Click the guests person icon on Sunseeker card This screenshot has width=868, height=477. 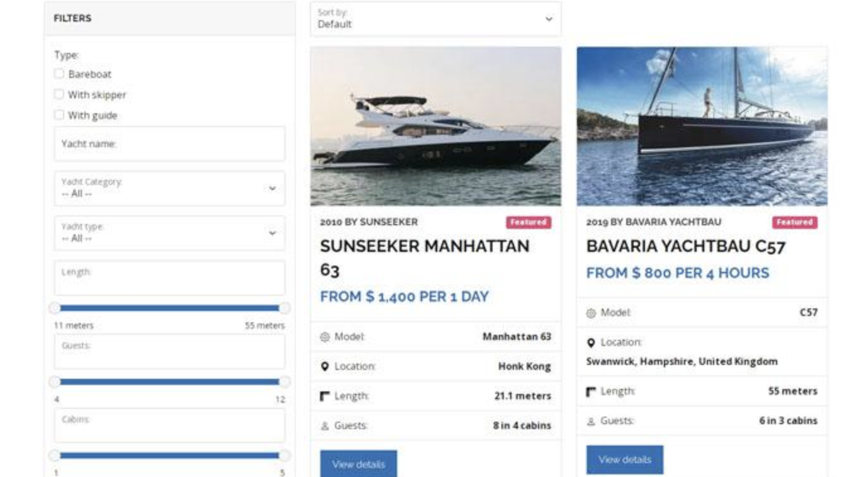326,425
